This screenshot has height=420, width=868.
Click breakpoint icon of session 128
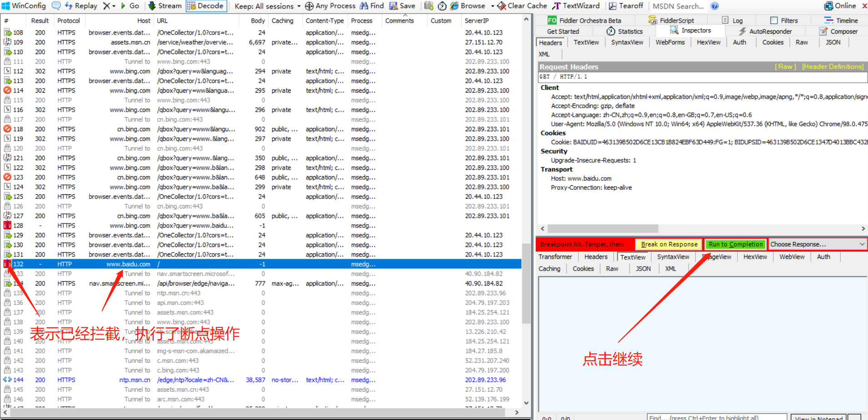pos(7,225)
